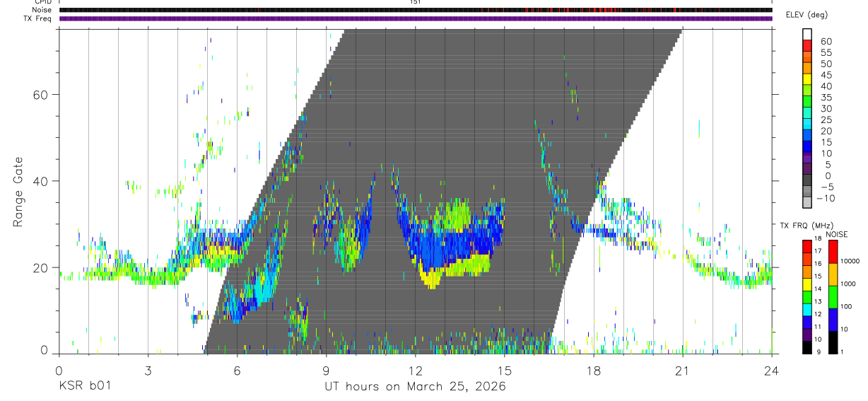Screen dimensions: 868x401
Task: Pick the green segment of NOISE colorbar
Action: tap(832, 297)
